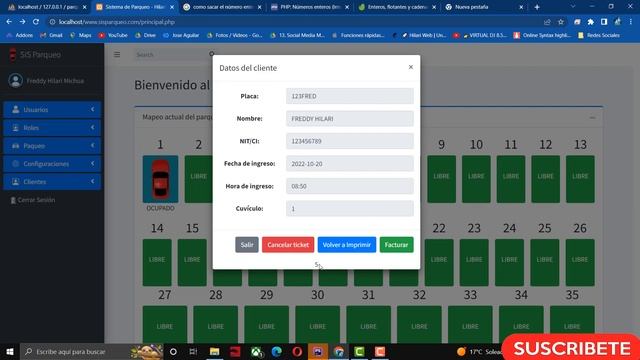Click the NIT/CI input field
This screenshot has width=640, height=360.
pos(349,141)
